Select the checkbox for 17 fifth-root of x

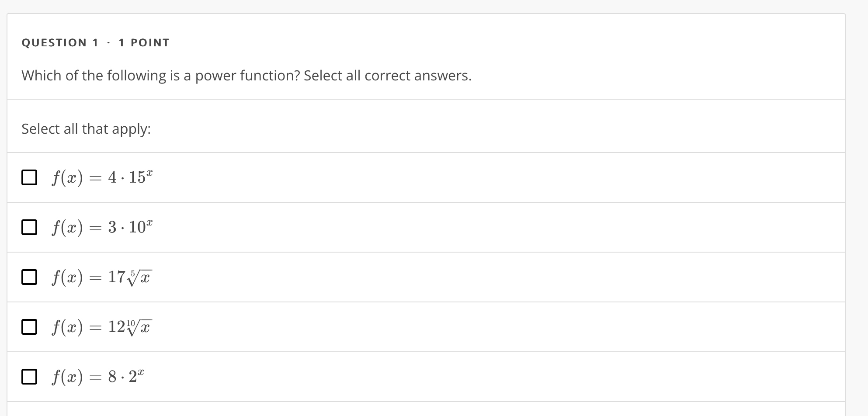click(29, 277)
